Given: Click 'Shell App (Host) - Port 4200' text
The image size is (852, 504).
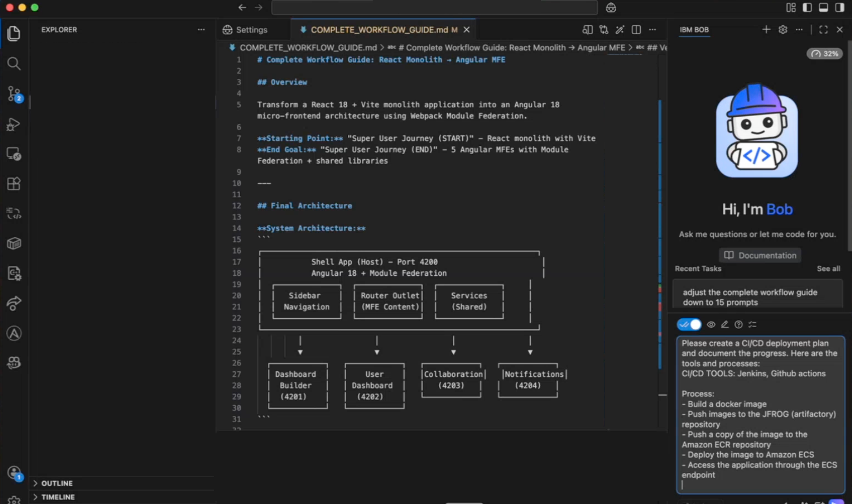Looking at the screenshot, I should pos(374,262).
